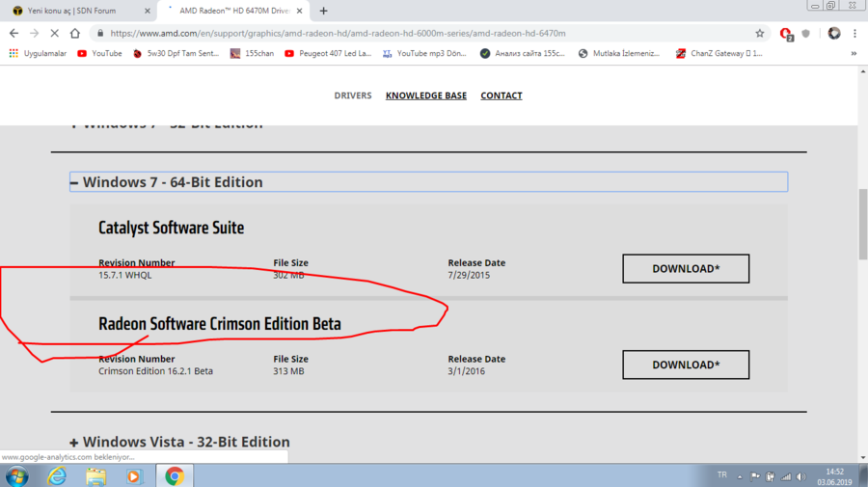Screen dimensions: 868x487
Task: Launch Internet Explorer from taskbar
Action: (57, 476)
